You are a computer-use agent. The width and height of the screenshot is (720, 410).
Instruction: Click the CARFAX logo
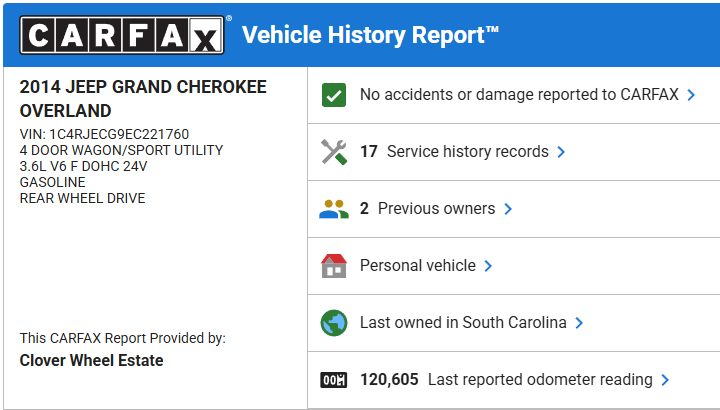121,36
